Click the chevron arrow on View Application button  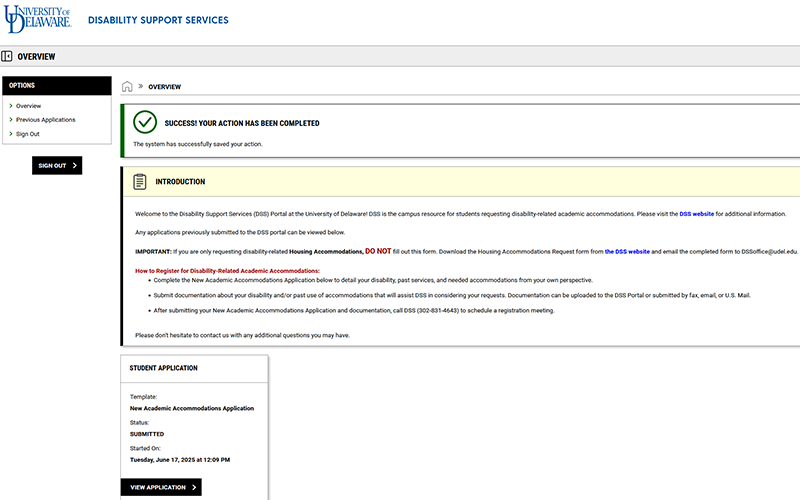click(x=194, y=487)
